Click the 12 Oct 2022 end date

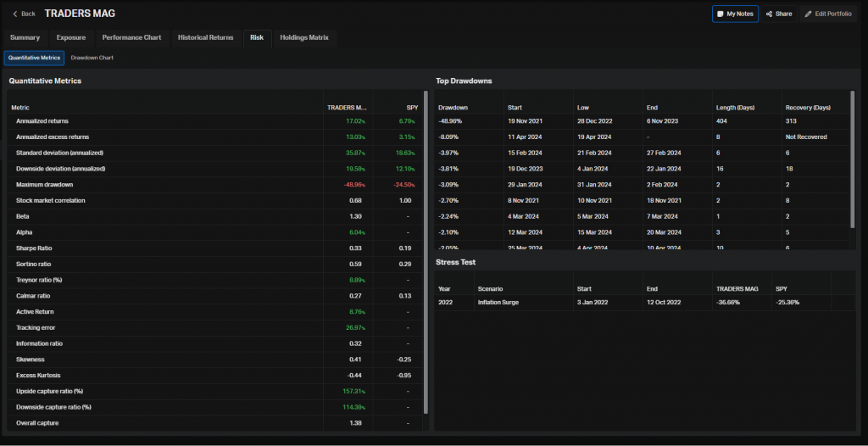point(663,303)
